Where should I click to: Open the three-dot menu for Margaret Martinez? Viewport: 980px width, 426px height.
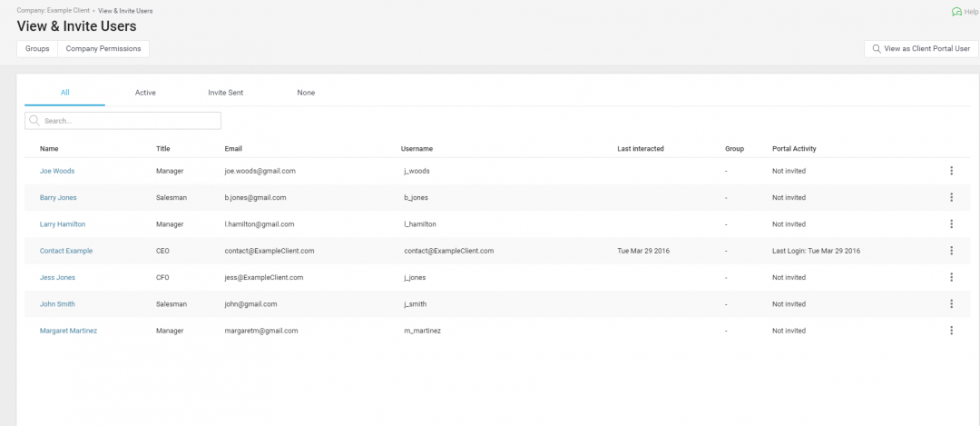[951, 331]
